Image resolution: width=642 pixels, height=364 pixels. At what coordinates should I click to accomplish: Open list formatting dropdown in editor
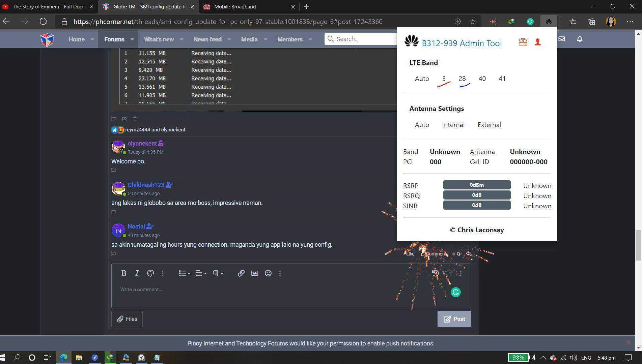tap(184, 273)
